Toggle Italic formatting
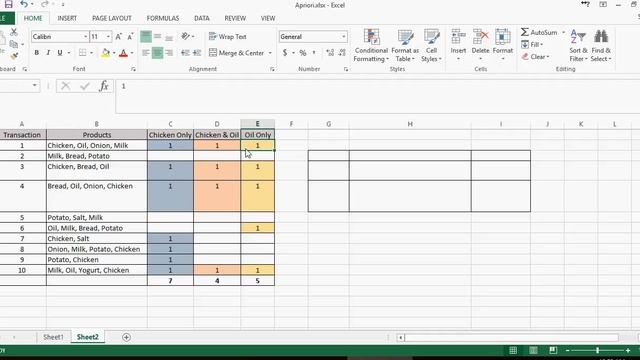 [x=48, y=53]
